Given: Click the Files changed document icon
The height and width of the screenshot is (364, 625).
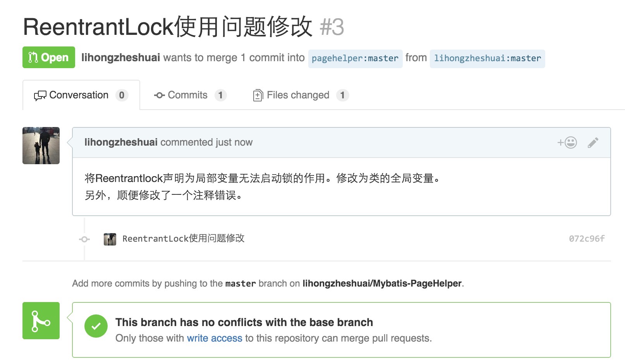Looking at the screenshot, I should (258, 95).
